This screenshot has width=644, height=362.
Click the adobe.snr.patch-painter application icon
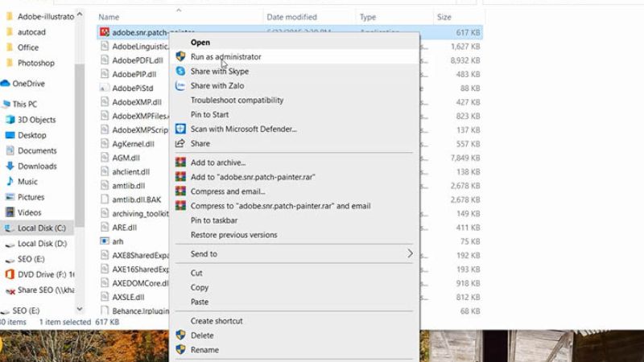coord(105,32)
